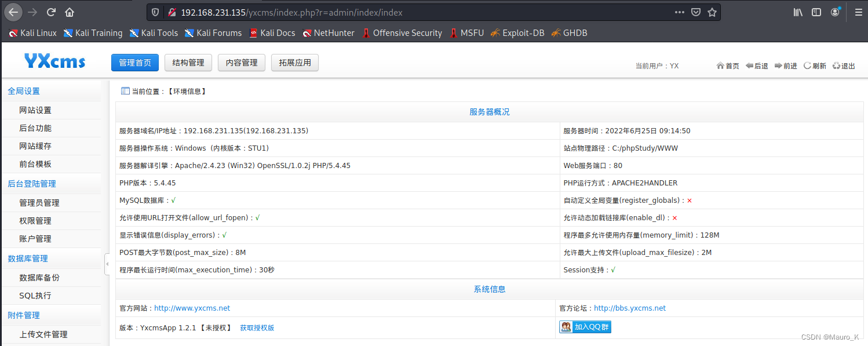Click the browser Back arrow button
The width and height of the screenshot is (868, 346).
coord(14,12)
